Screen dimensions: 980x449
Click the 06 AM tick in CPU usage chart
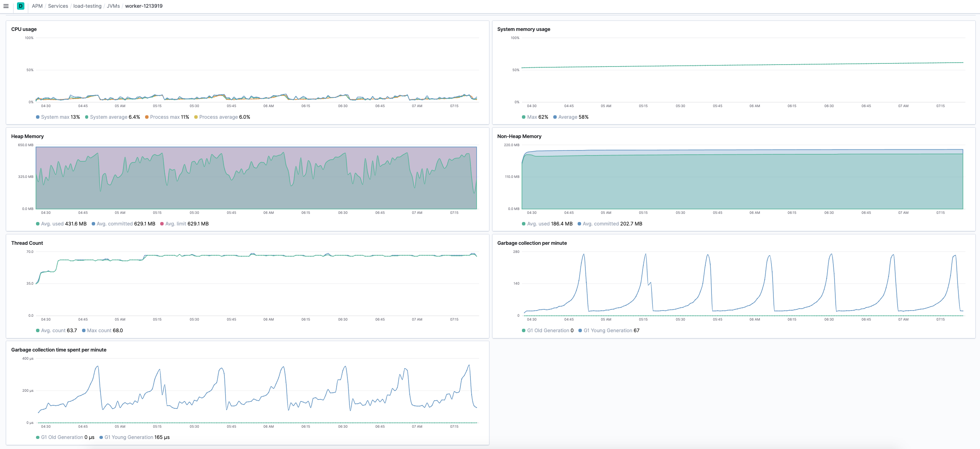click(269, 106)
